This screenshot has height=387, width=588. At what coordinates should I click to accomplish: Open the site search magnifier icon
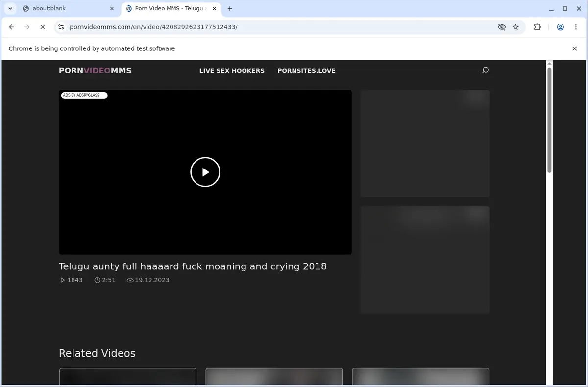(x=485, y=71)
